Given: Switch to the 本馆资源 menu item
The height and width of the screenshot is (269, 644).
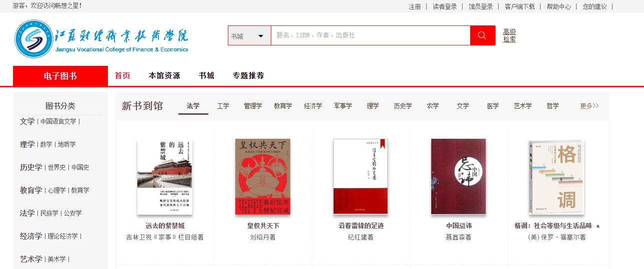Looking at the screenshot, I should coord(164,76).
